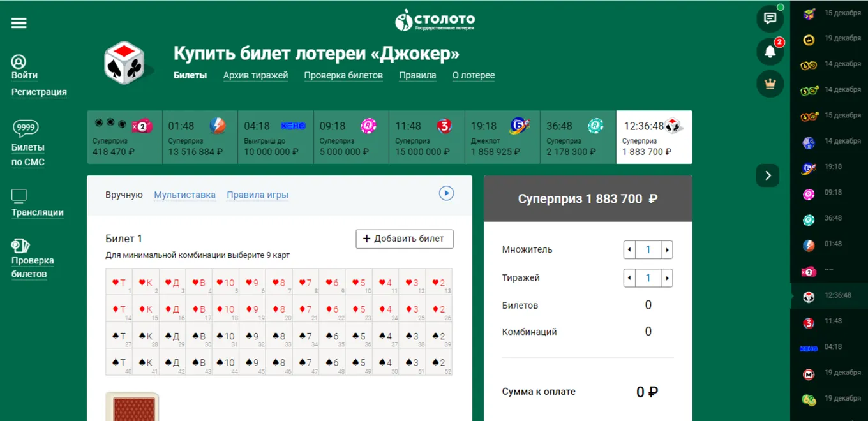Click sidebar lottery entry at 36:48
868x421 pixels.
(829, 219)
